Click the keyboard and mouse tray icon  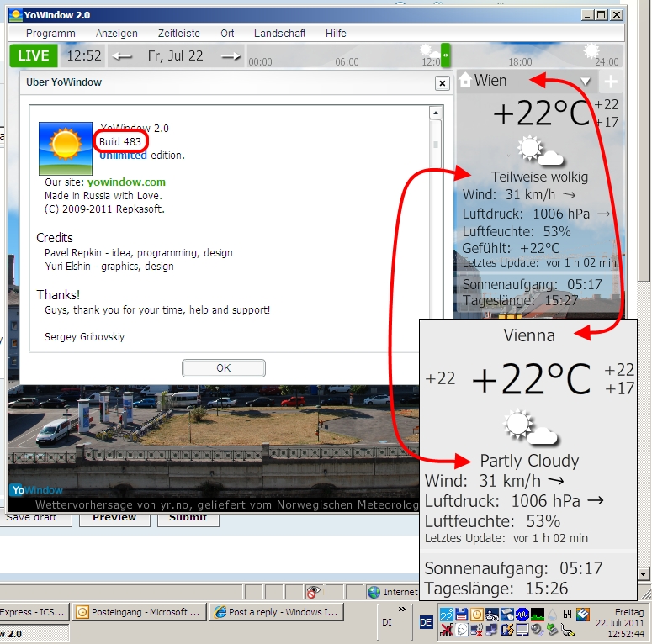tap(507, 615)
